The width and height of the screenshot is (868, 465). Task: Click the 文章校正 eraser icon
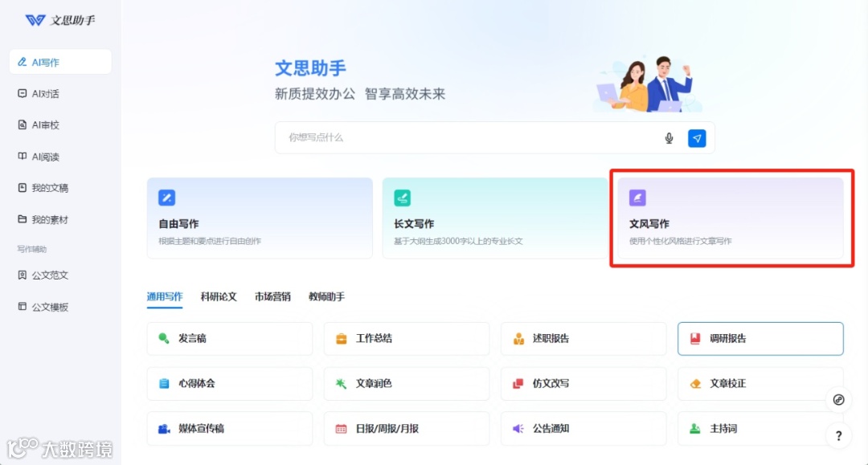pos(695,383)
